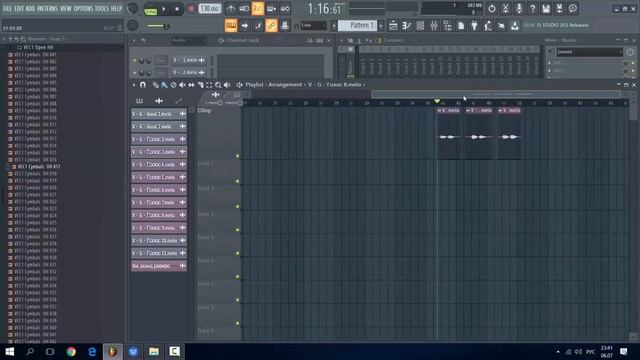
Task: Click the download content library icon
Action: (515, 25)
